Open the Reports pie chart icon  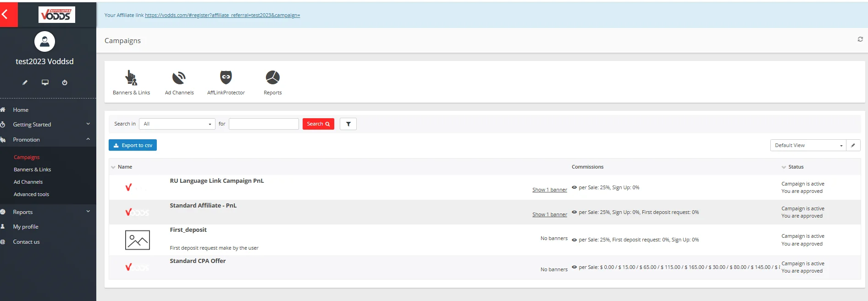272,77
